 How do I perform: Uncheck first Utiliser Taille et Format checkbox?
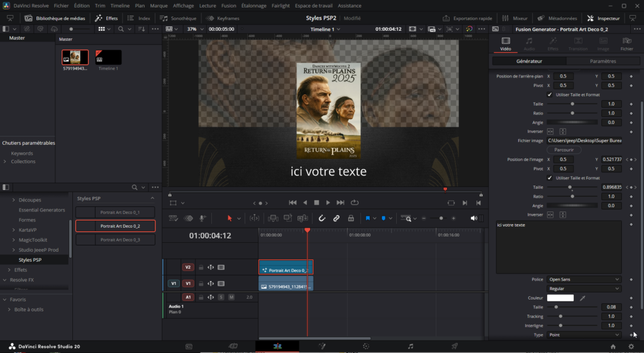pos(550,94)
